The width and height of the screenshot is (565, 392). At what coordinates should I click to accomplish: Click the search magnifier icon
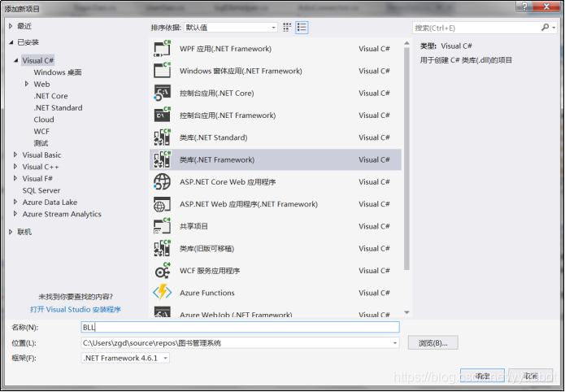[545, 28]
